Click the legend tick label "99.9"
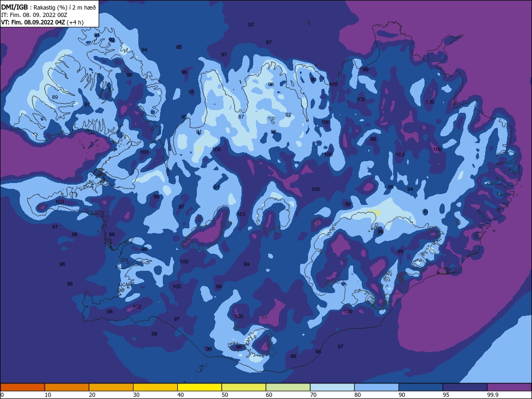This screenshot has height=399, width=532. 492,395
